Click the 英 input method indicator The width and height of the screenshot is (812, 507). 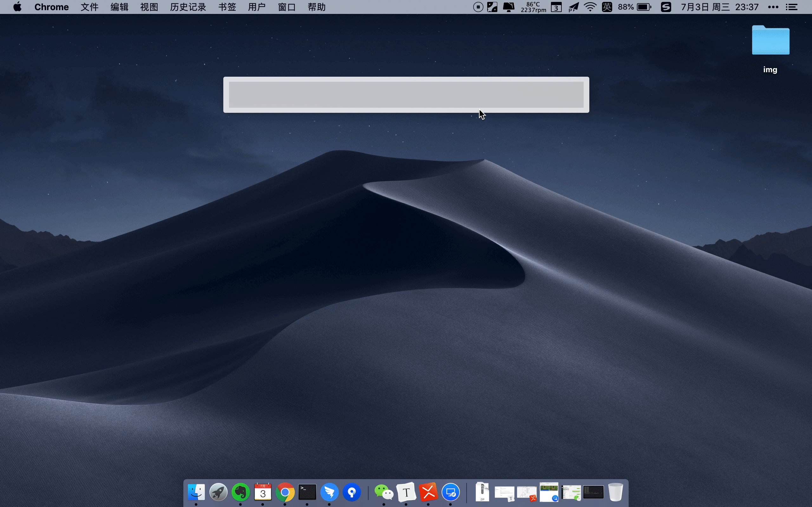tap(607, 7)
